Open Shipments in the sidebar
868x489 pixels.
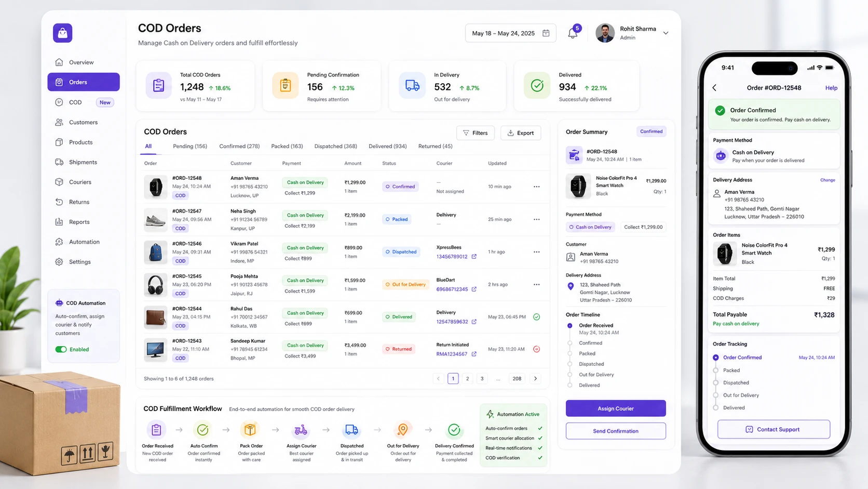(84, 162)
